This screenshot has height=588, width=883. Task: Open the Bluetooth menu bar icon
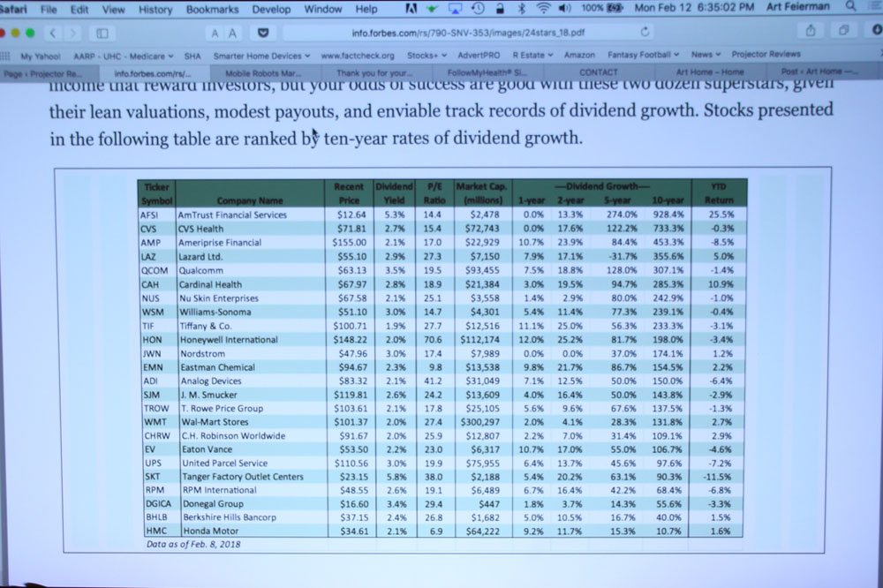coord(522,9)
